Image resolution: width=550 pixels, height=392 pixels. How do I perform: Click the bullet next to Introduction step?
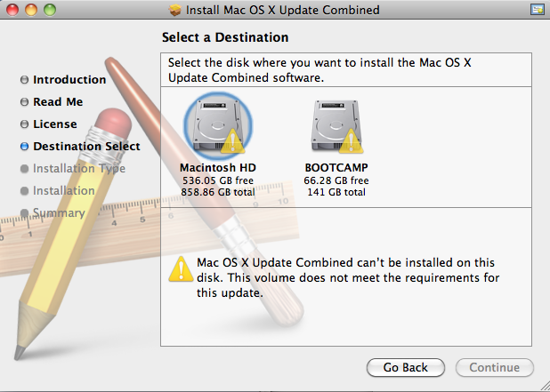[24, 80]
